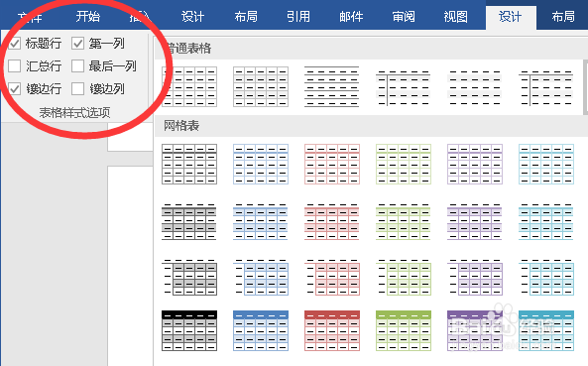The width and height of the screenshot is (588, 366).
Task: Switch to the first 布局 tab beside 引用
Action: pyautogui.click(x=246, y=17)
